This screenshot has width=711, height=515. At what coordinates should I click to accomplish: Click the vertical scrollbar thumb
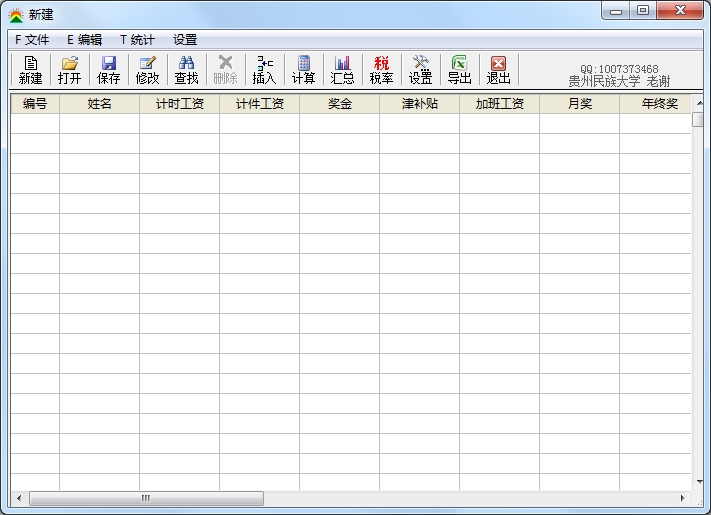[698, 120]
